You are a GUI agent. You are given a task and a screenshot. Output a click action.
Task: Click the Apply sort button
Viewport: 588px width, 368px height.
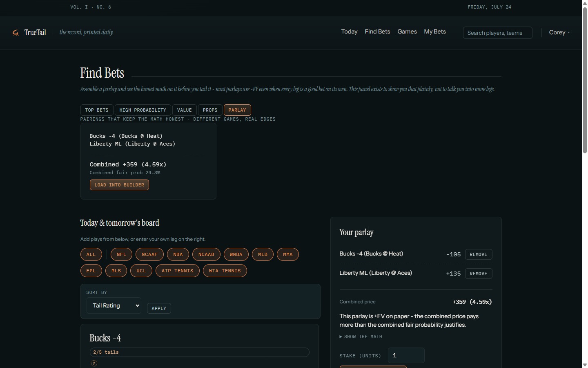[x=159, y=308]
